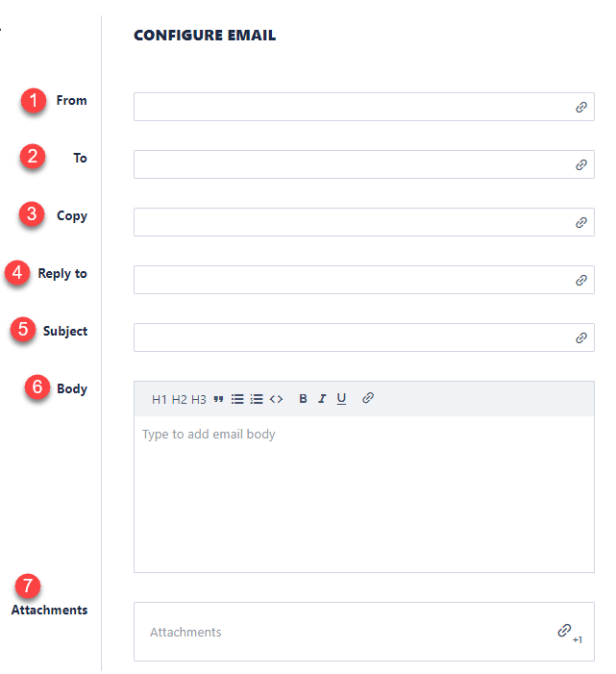Apply H1 heading in body editor

tap(160, 399)
